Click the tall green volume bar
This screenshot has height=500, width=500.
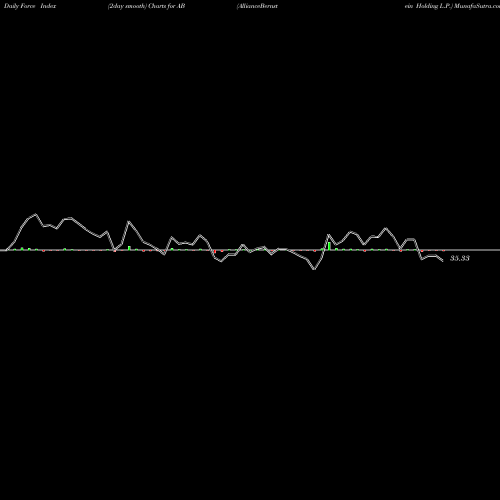click(x=329, y=246)
